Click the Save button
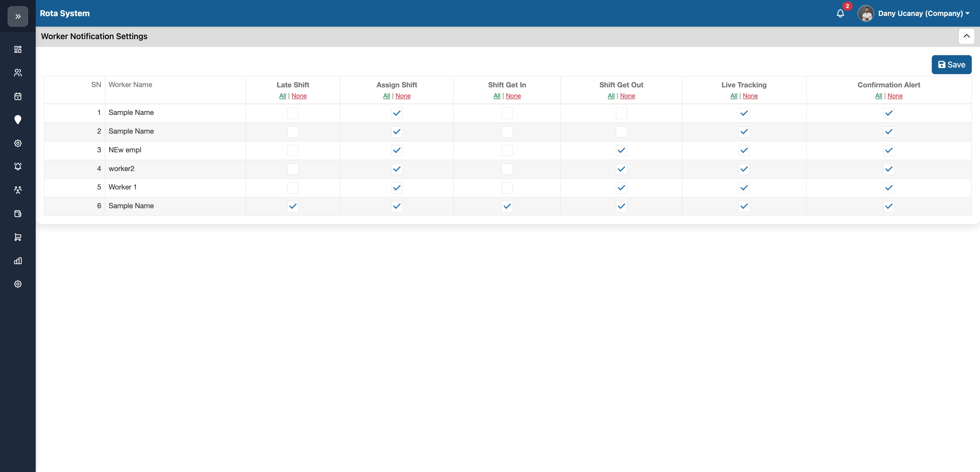980x472 pixels. [951, 65]
